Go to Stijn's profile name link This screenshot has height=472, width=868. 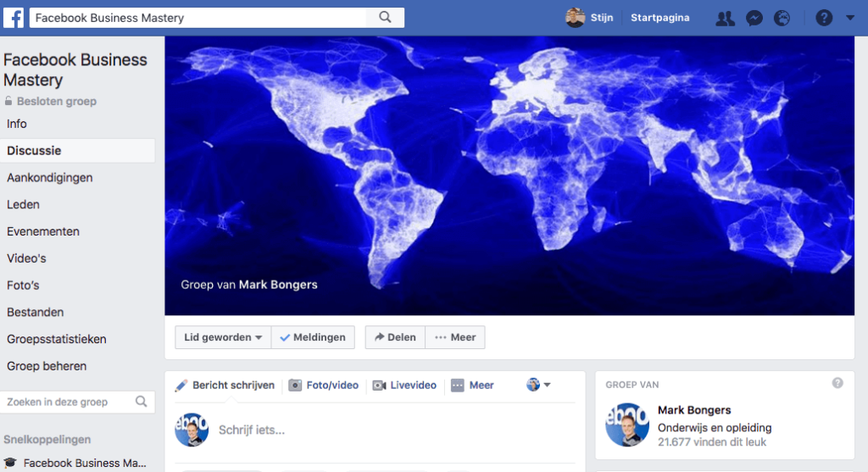(602, 18)
